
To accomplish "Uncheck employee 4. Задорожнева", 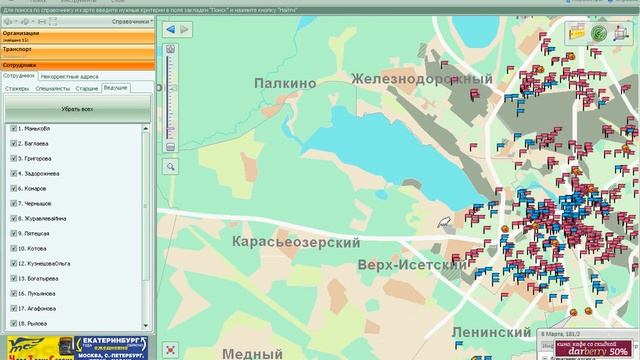I will 13,173.
